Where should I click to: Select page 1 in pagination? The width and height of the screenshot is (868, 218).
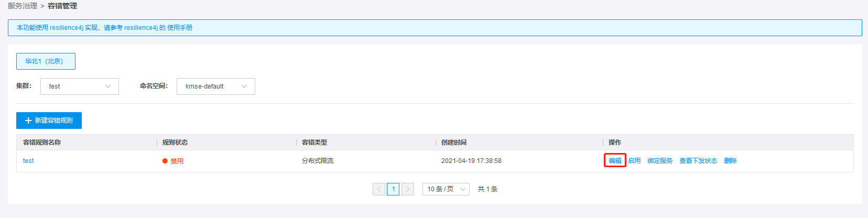point(393,189)
